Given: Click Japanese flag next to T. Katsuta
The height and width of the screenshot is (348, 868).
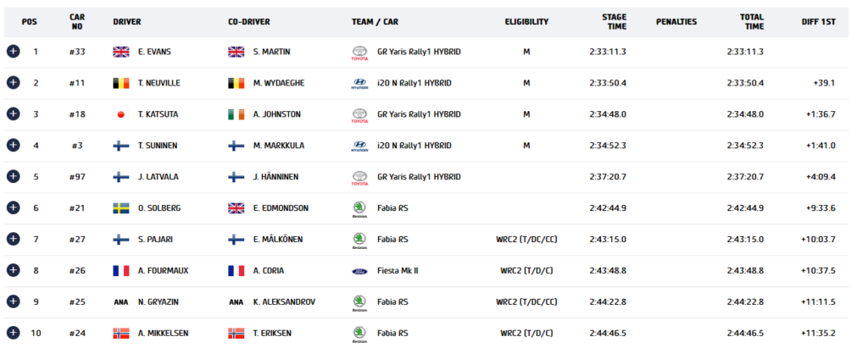Looking at the screenshot, I should tap(120, 114).
